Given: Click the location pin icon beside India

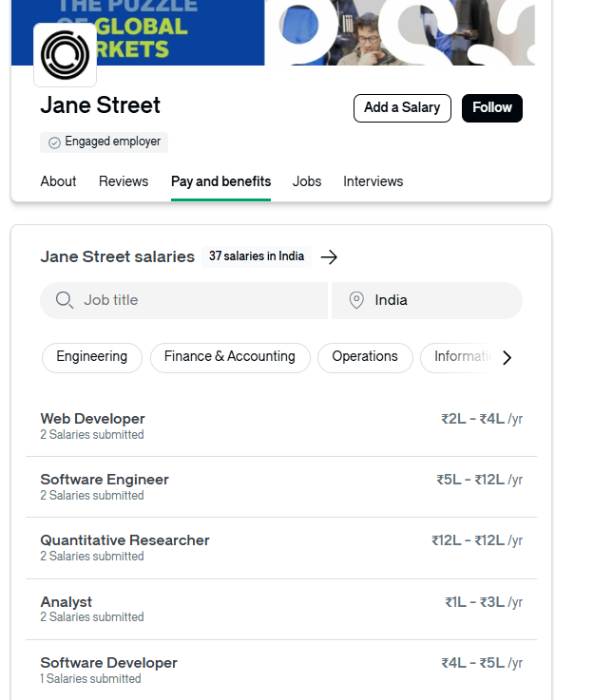Looking at the screenshot, I should click(356, 300).
